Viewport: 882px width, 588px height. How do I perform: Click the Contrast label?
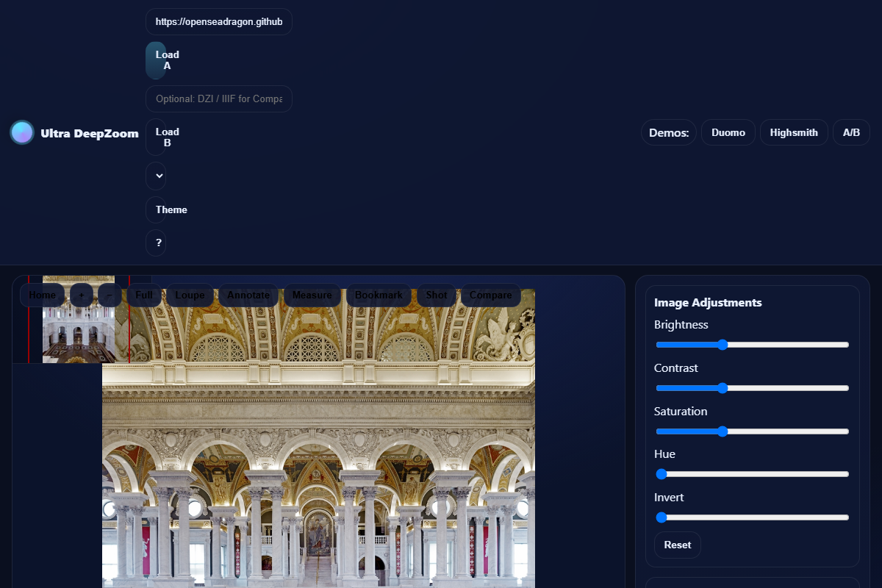click(x=676, y=368)
